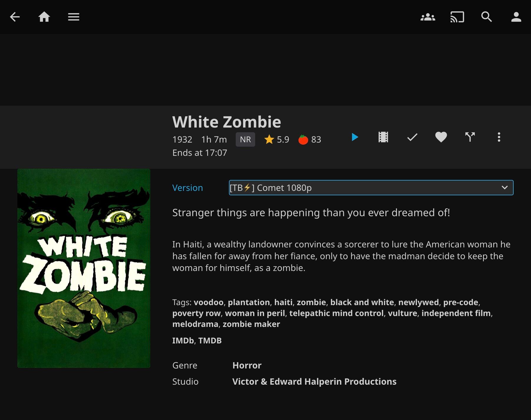Open the SyncPlay group icon
The image size is (531, 420).
(x=428, y=17)
